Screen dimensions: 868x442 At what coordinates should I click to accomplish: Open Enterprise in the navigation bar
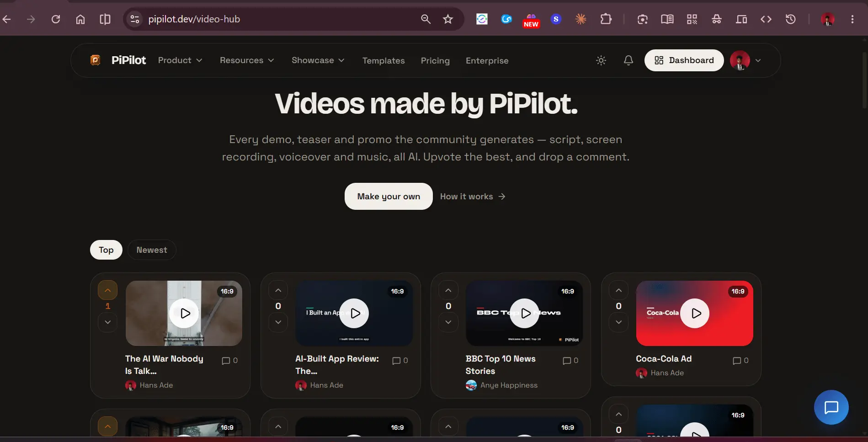tap(487, 60)
